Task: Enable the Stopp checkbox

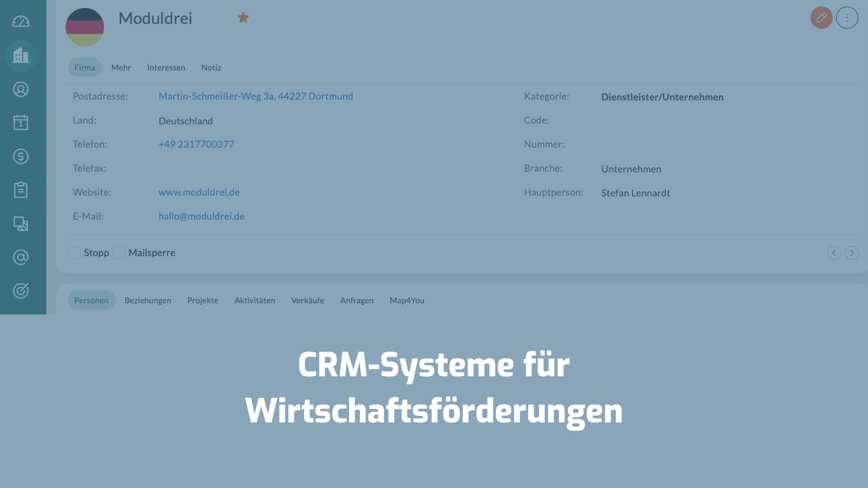Action: coord(74,253)
